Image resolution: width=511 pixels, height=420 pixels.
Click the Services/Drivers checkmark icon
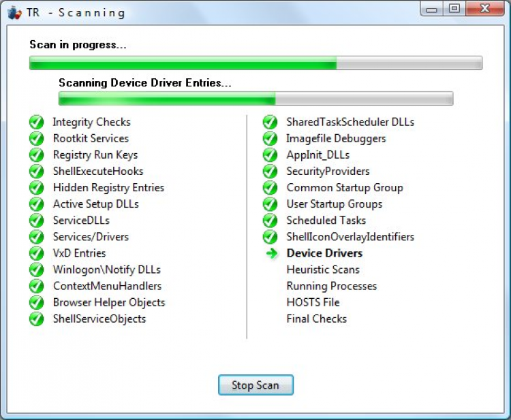tap(37, 237)
